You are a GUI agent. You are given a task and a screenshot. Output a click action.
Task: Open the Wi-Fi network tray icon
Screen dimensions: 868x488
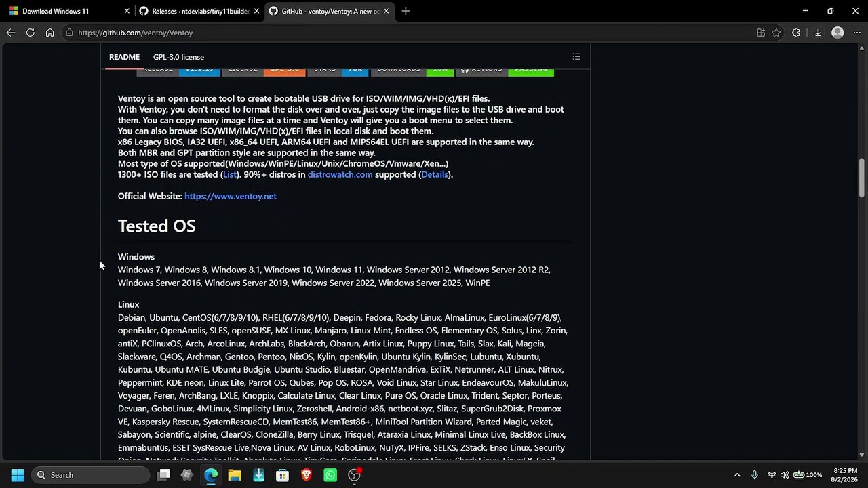772,475
